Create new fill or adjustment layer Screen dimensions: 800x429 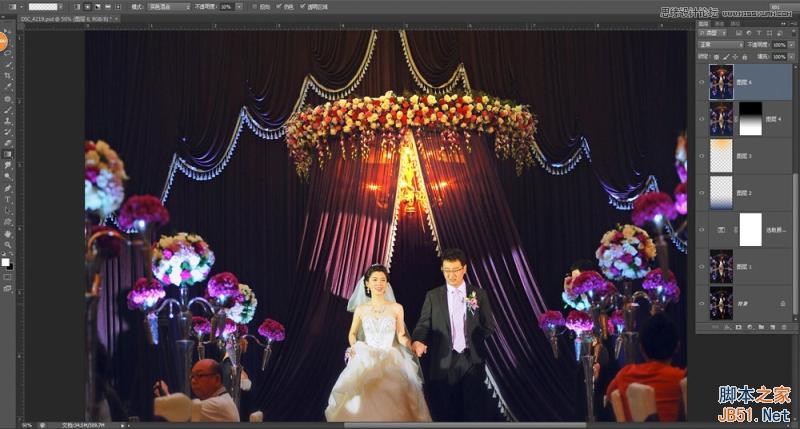point(749,327)
